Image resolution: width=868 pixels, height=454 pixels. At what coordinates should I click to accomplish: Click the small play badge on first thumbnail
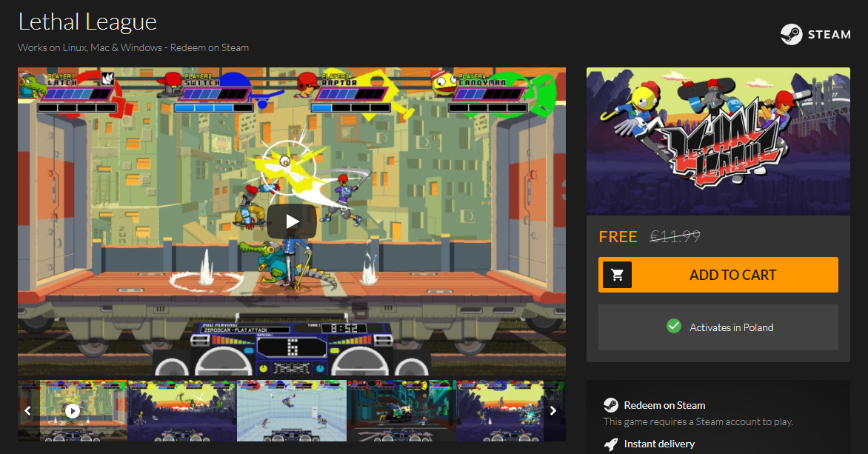point(72,410)
